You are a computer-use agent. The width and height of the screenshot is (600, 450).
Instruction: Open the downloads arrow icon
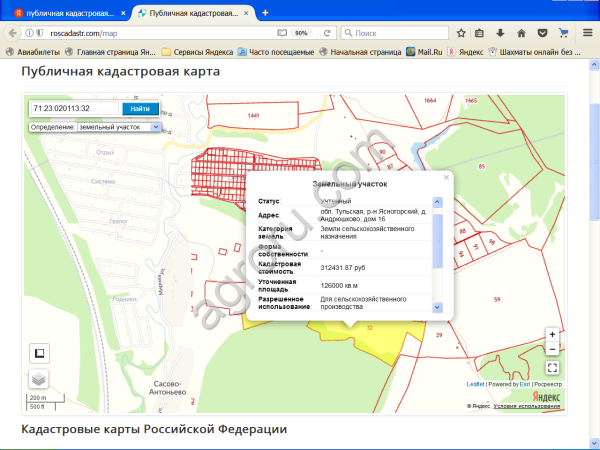click(500, 33)
